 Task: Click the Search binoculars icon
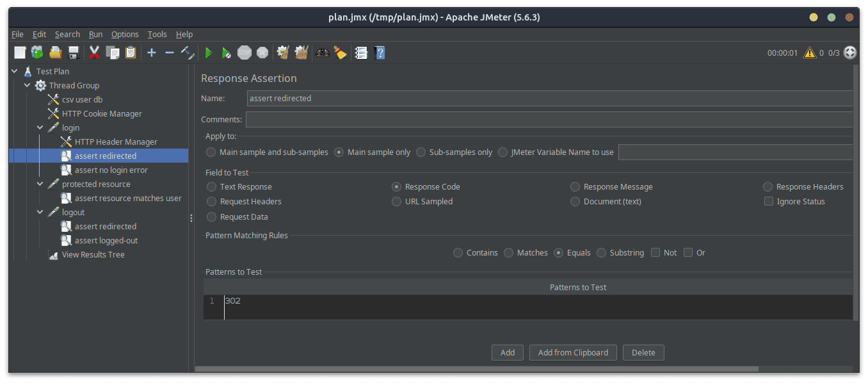pos(322,53)
